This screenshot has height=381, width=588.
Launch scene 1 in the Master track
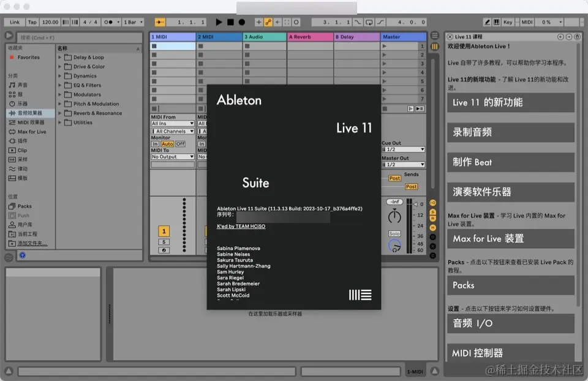385,46
